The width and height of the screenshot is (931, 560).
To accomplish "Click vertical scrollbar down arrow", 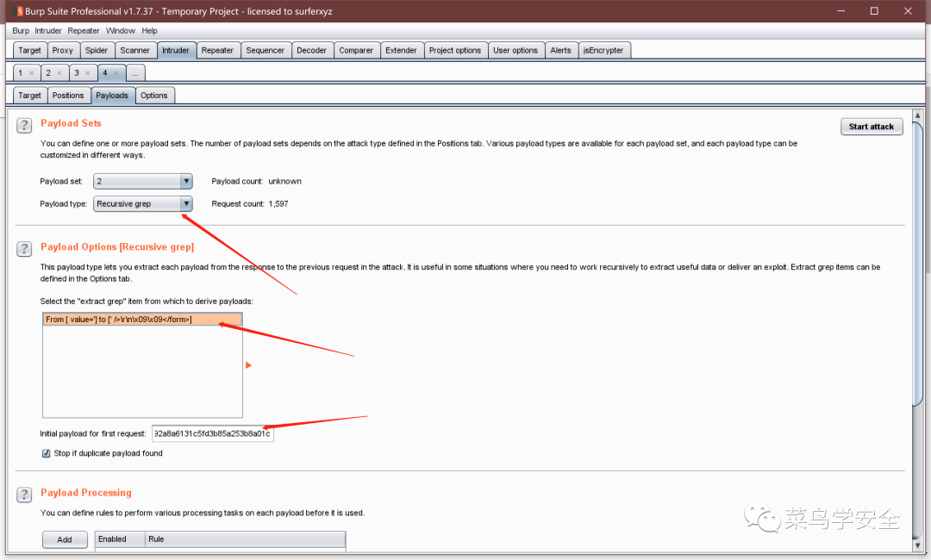I will tap(918, 545).
